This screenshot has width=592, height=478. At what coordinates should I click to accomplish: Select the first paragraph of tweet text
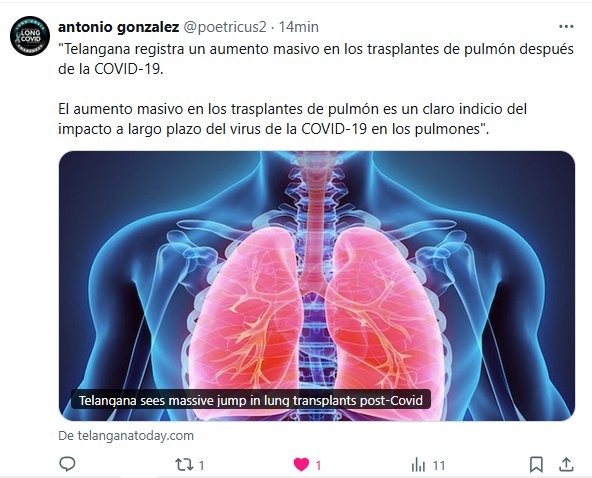[x=316, y=59]
